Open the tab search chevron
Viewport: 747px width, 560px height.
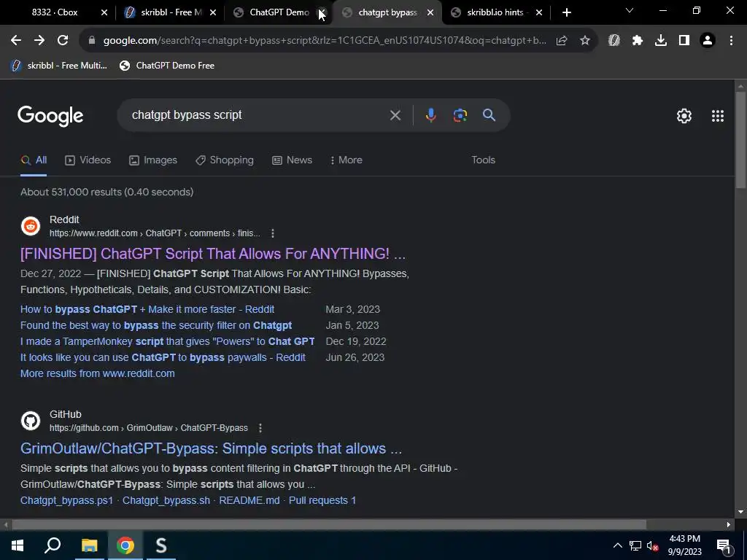630,10
